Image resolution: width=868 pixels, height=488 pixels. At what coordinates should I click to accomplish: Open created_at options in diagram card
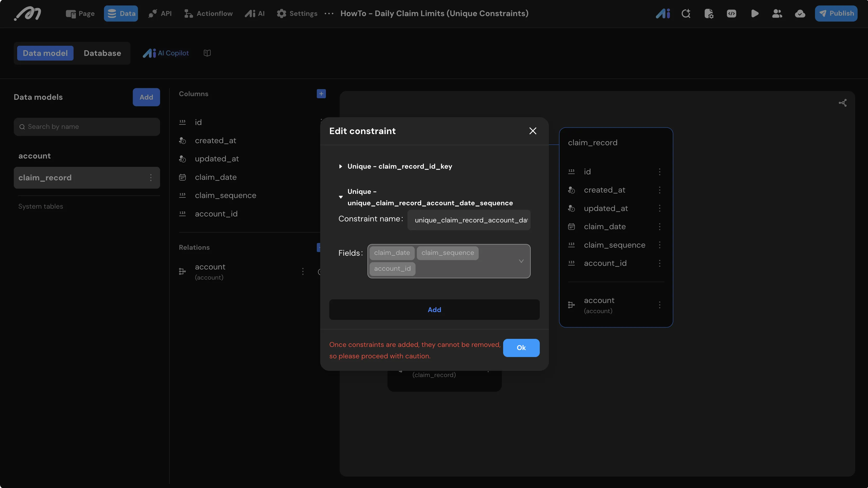coord(659,190)
